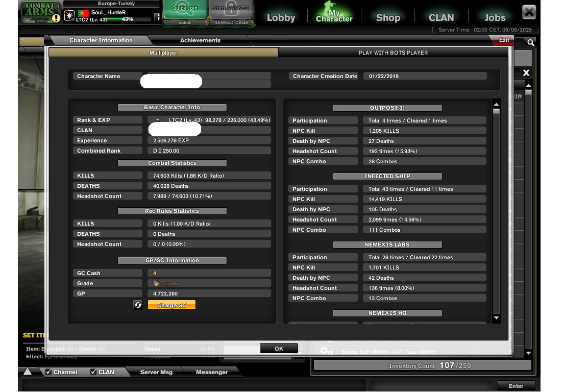Switch to the CLAN top tab
This screenshot has width=588, height=392.
442,18
